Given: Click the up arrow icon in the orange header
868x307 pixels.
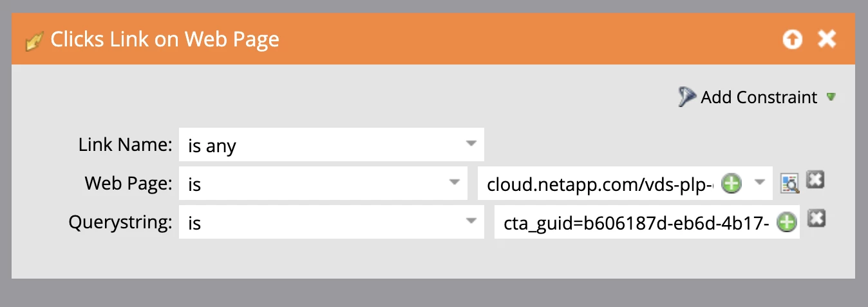Looking at the screenshot, I should tap(793, 39).
